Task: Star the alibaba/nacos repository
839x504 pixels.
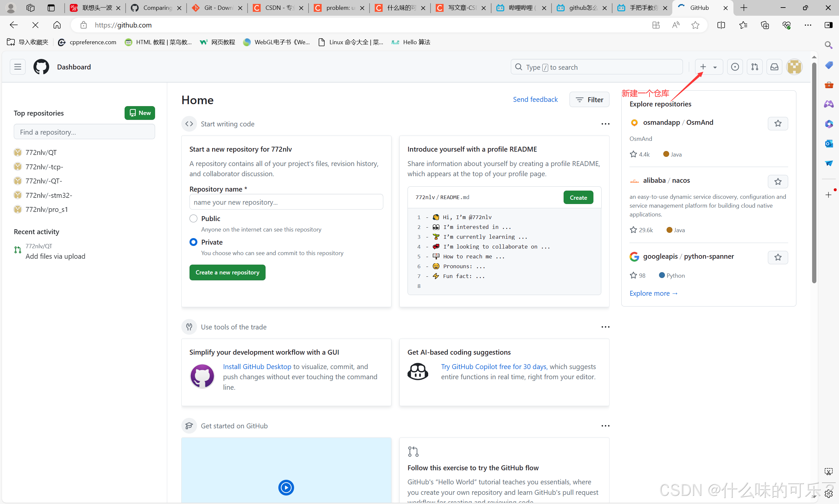Action: 777,182
